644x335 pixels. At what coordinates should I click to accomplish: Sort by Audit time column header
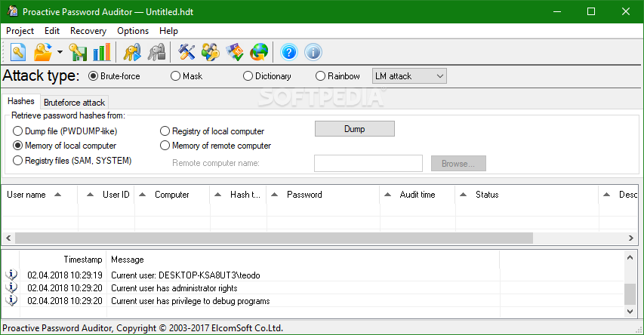coord(418,195)
